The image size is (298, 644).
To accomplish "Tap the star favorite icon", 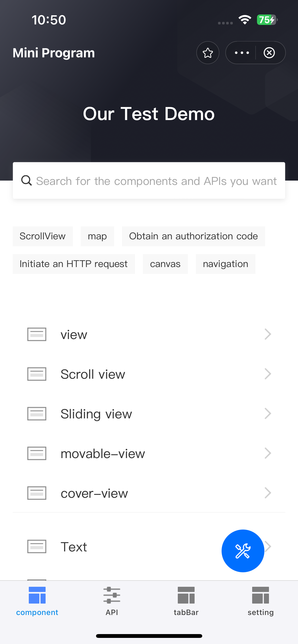I will (x=208, y=53).
